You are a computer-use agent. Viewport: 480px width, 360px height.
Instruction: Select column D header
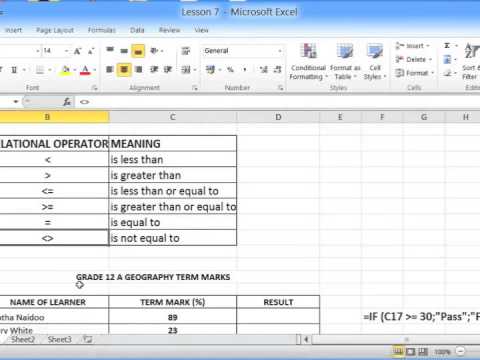click(278, 117)
